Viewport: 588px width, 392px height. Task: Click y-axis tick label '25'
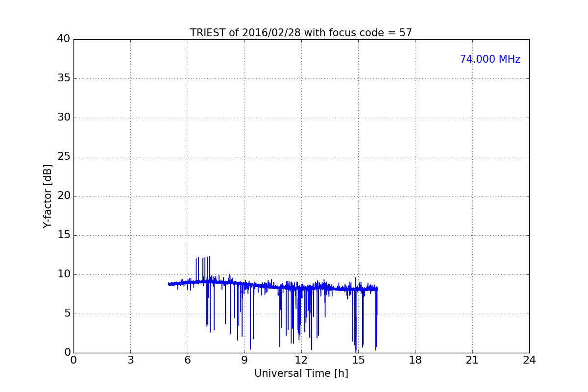[63, 157]
